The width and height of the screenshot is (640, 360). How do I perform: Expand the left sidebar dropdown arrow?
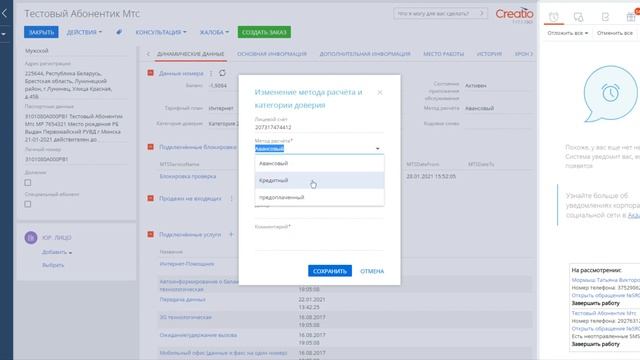(x=4, y=34)
